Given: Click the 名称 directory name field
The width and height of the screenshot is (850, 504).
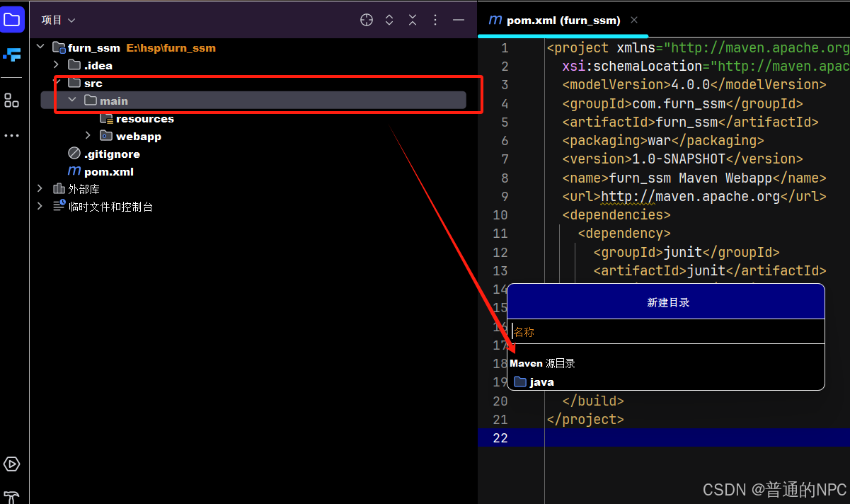Looking at the screenshot, I should point(666,332).
